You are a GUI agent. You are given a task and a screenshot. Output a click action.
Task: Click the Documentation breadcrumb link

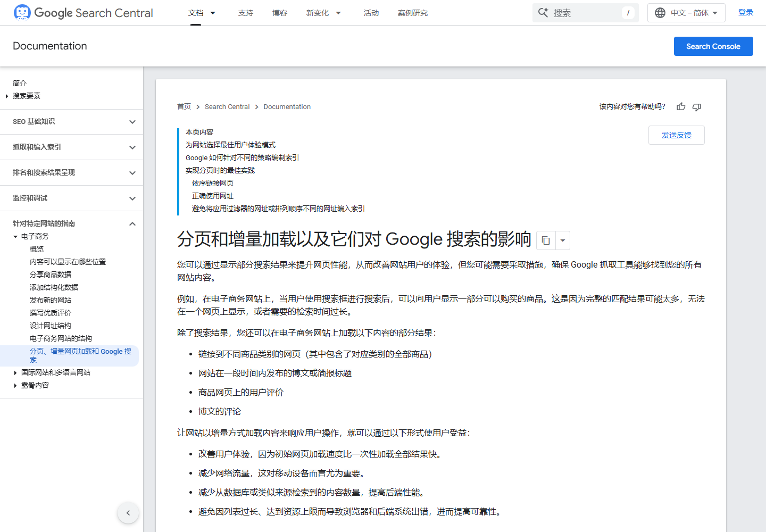(x=287, y=107)
